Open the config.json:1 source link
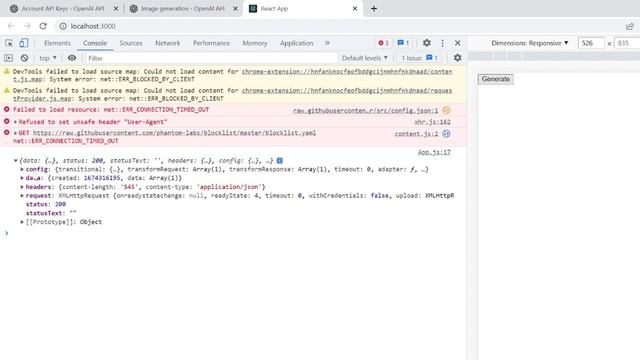Viewport: 640px width, 360px height. (365, 111)
